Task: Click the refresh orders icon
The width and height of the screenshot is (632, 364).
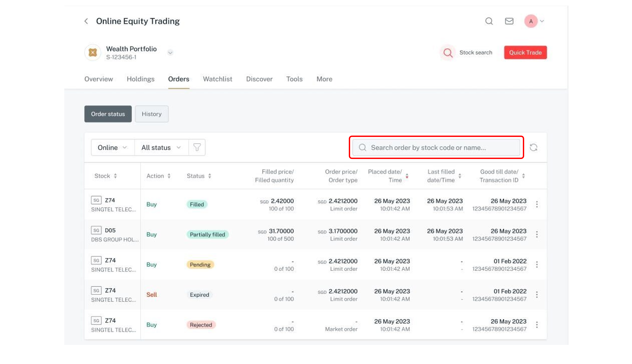Action: click(x=533, y=148)
